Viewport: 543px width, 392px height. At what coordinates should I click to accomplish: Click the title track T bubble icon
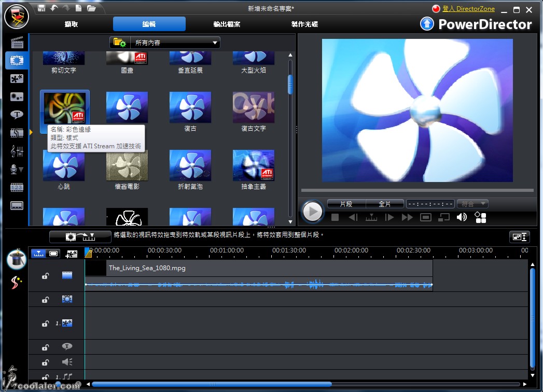(67, 346)
